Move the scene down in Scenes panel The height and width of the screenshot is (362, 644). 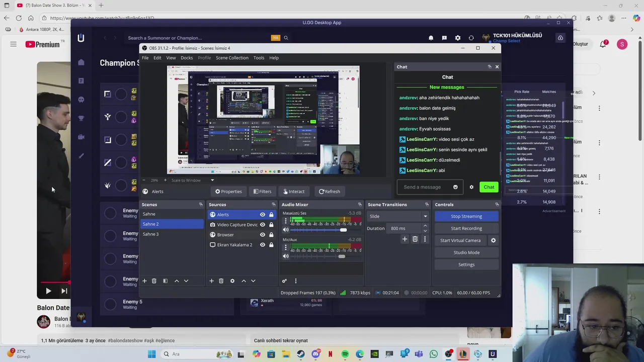click(x=186, y=281)
